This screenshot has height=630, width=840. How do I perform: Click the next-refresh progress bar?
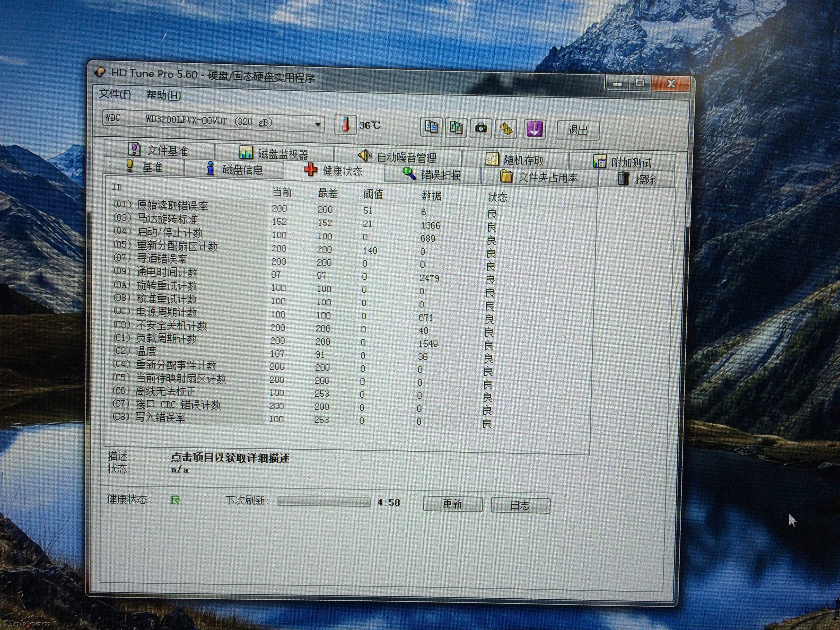coord(324,502)
